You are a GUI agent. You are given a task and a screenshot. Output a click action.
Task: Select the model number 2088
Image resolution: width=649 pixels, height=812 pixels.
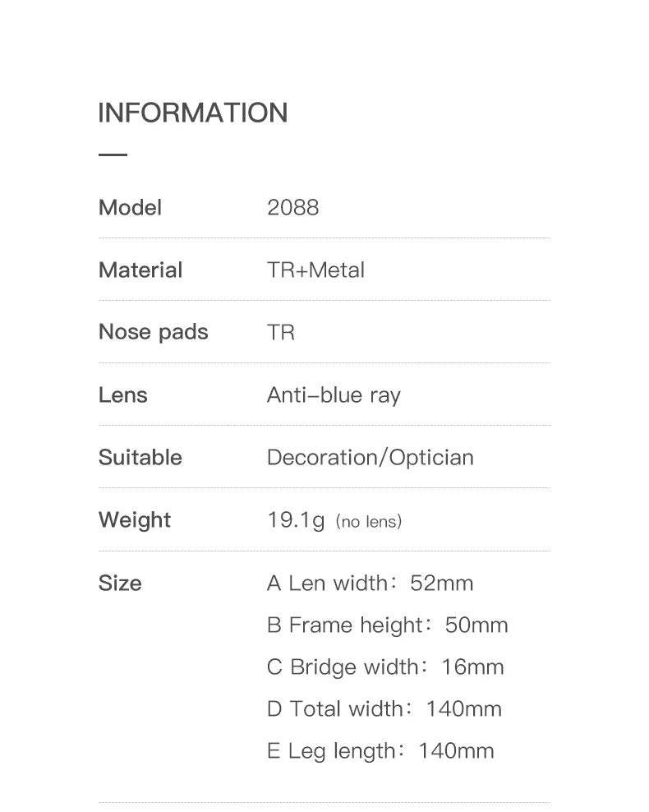point(292,207)
